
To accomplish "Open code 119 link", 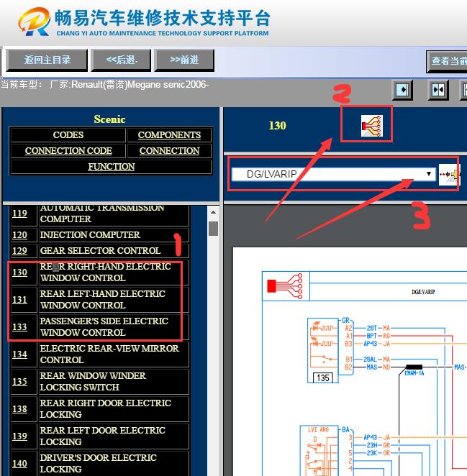I will click(19, 214).
